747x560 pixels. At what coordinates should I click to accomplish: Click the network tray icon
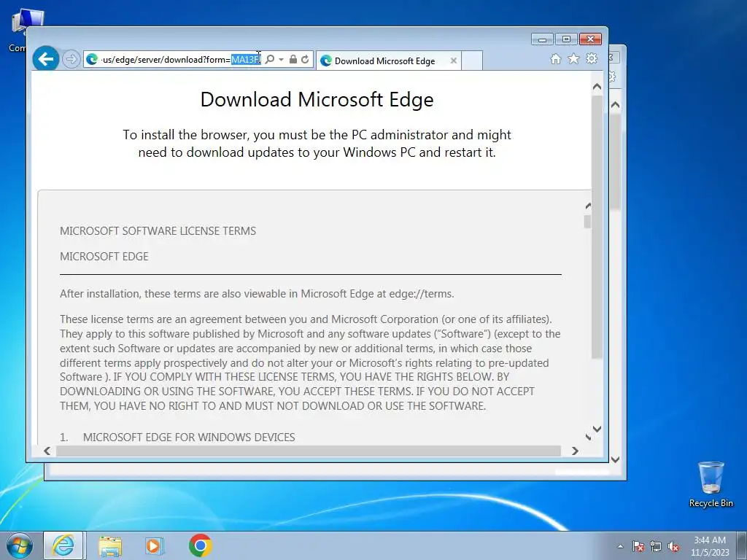tap(656, 547)
